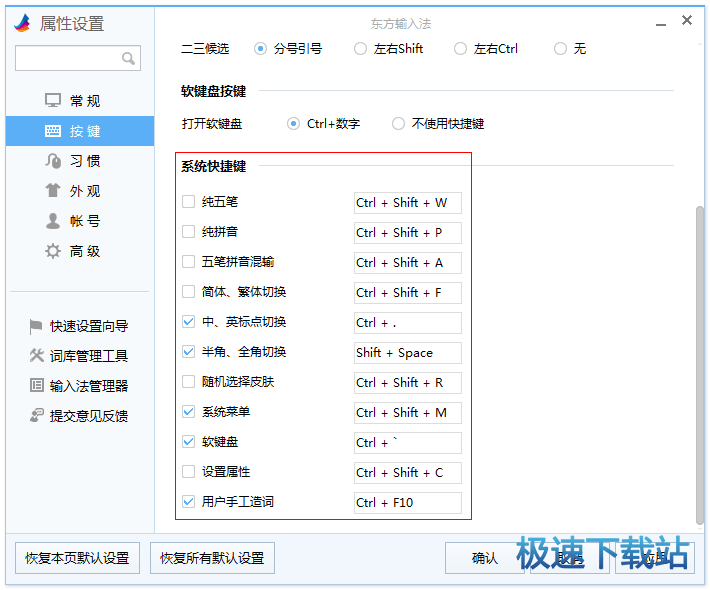Select 无 radio for 二三候选
The height and width of the screenshot is (590, 710).
click(560, 48)
